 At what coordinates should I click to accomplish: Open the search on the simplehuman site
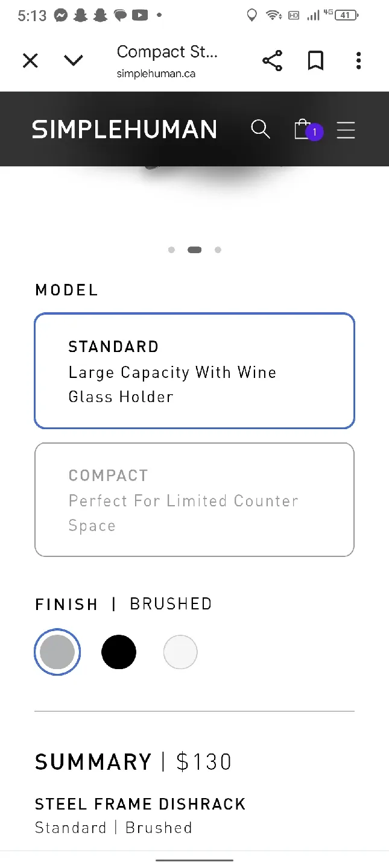(261, 129)
